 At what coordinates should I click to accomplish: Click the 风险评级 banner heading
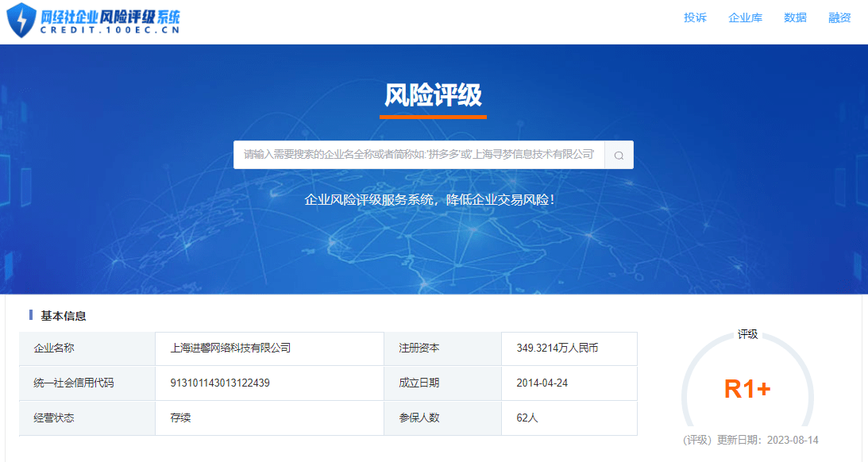433,96
